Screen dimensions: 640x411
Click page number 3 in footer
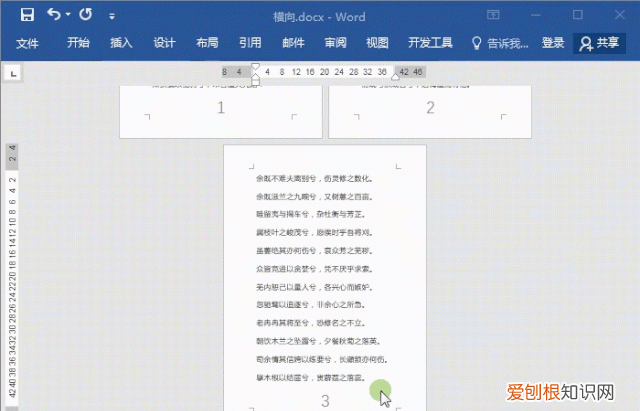click(325, 401)
